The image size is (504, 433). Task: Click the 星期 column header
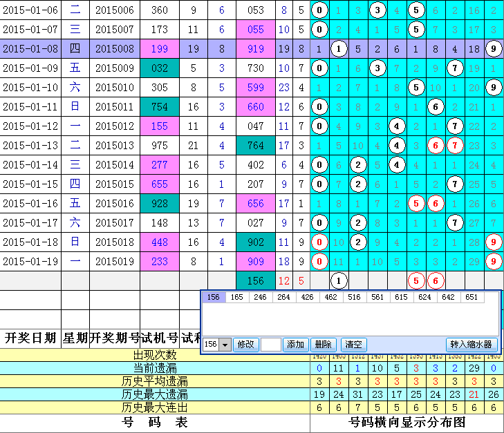[75, 338]
